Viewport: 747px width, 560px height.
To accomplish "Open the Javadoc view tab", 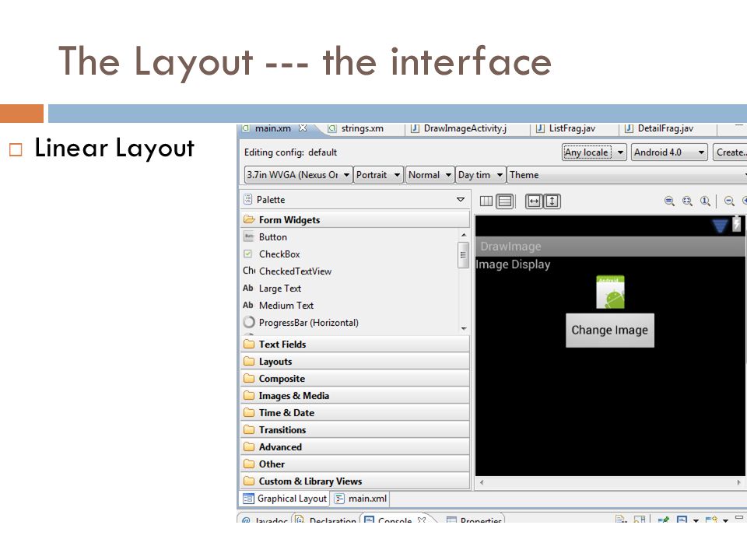I will pyautogui.click(x=265, y=519).
